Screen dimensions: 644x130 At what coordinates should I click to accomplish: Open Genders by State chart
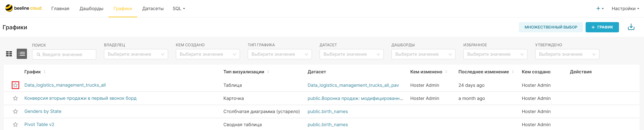click(43, 111)
